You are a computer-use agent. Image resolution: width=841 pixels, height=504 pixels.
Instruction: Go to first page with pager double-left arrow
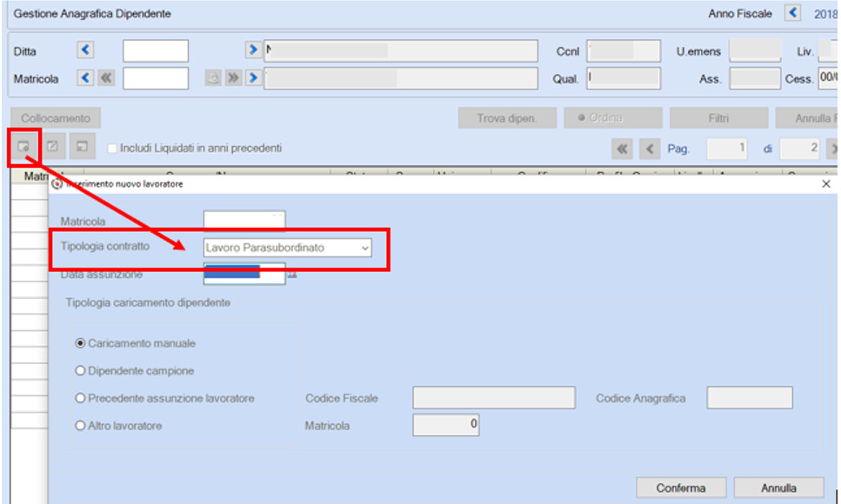(x=622, y=149)
